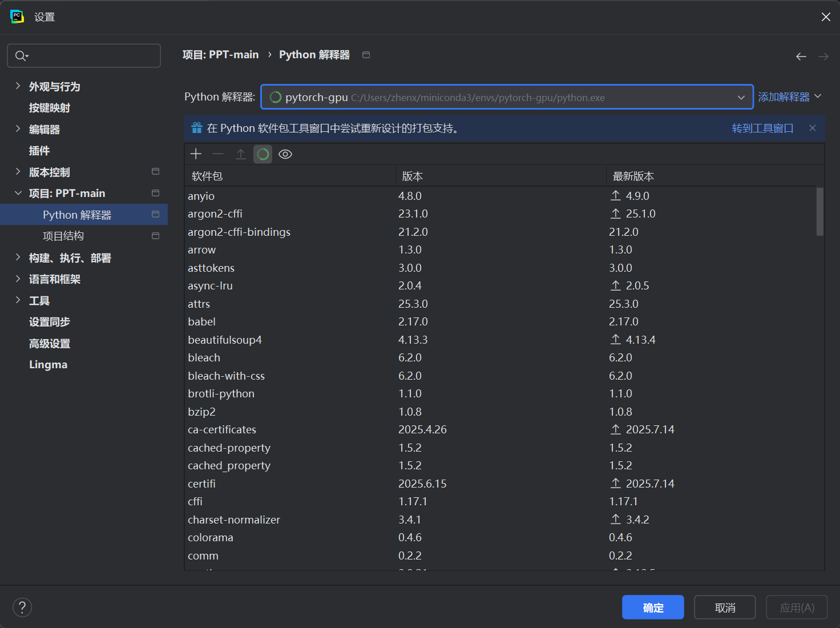This screenshot has height=628, width=840.
Task: Click upgrade arrow for argon2-cffi 25.1.0
Action: (616, 214)
